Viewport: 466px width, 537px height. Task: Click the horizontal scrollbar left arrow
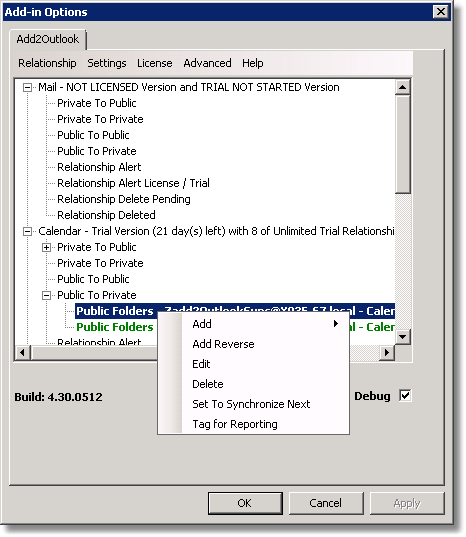coord(23,352)
